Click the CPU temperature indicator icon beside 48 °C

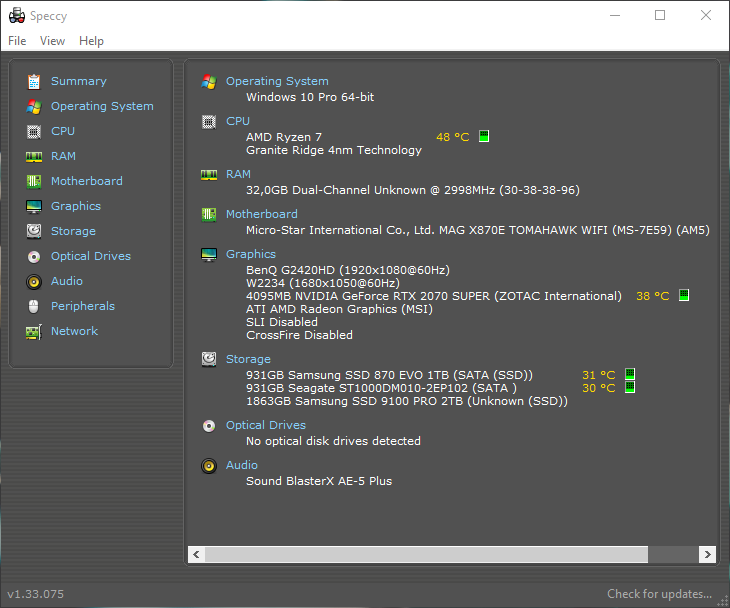click(x=484, y=136)
